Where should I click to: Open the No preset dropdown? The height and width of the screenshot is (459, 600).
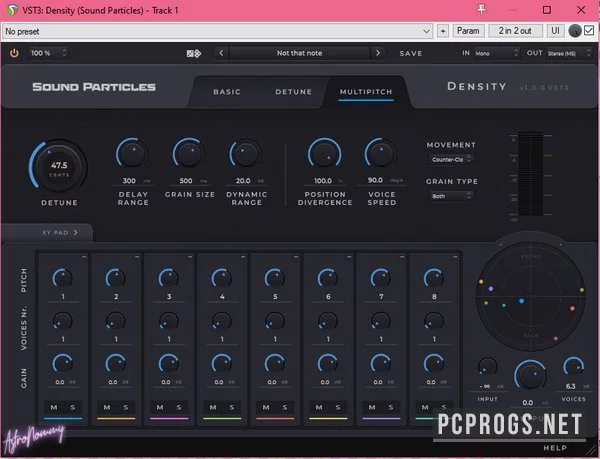click(x=217, y=31)
